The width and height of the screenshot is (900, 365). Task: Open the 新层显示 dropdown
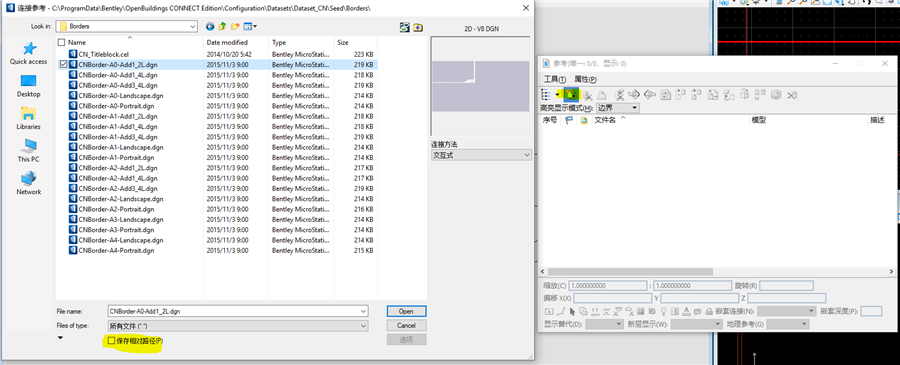pos(696,324)
